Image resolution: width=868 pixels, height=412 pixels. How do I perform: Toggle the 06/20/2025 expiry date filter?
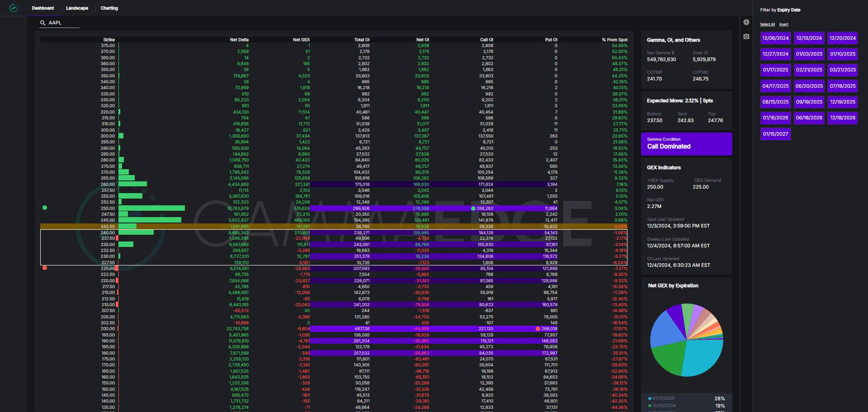pyautogui.click(x=809, y=86)
